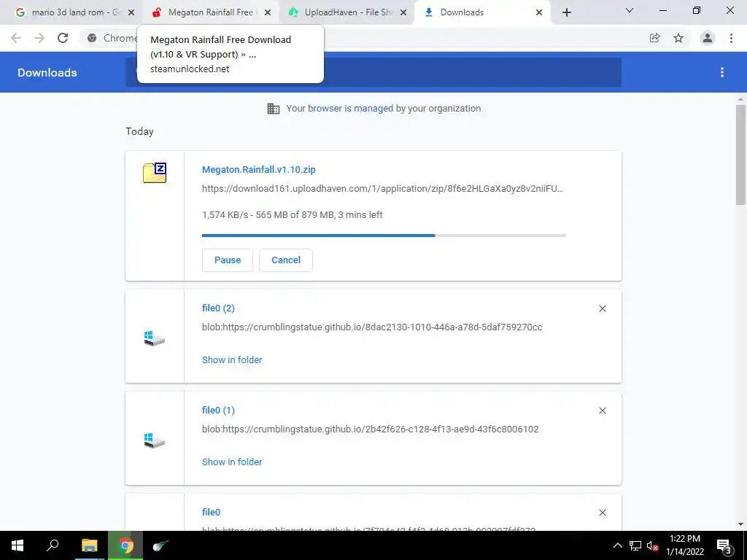Cancel the Megaton Rainfall download
This screenshot has height=560, width=747.
click(x=286, y=260)
